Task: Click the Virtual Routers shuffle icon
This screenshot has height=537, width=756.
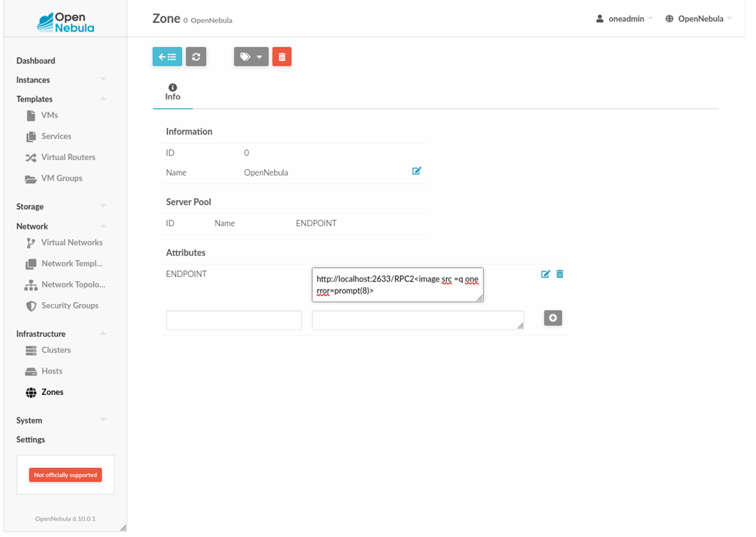Action: (31, 158)
